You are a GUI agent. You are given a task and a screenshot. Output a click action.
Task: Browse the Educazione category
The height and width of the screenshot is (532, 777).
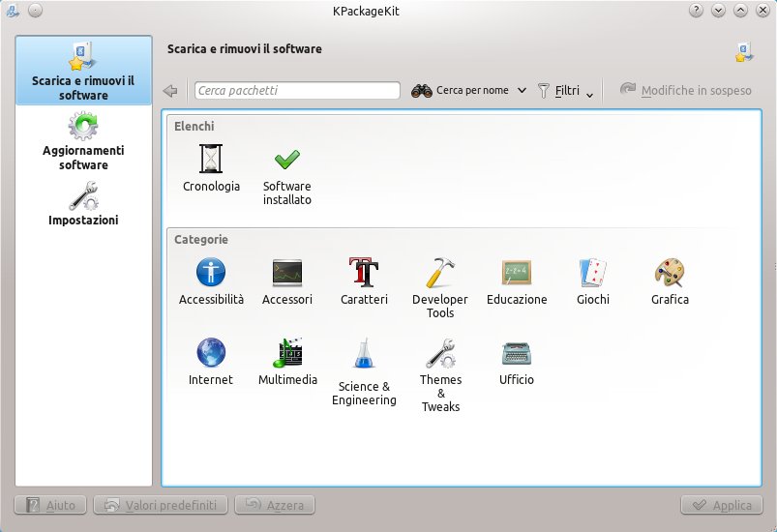[x=517, y=273]
